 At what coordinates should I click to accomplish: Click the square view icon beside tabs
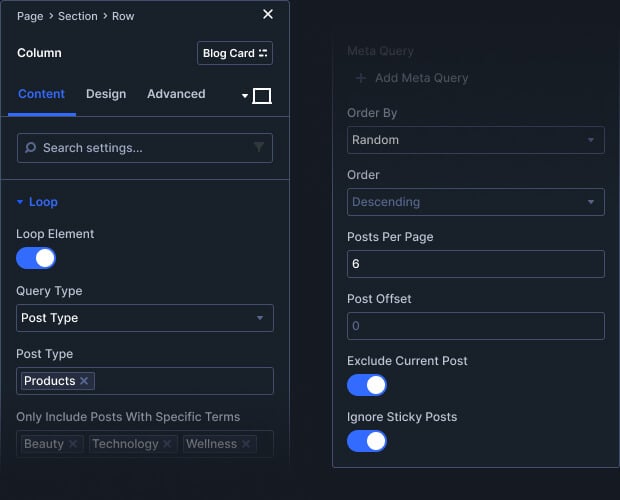pyautogui.click(x=262, y=96)
